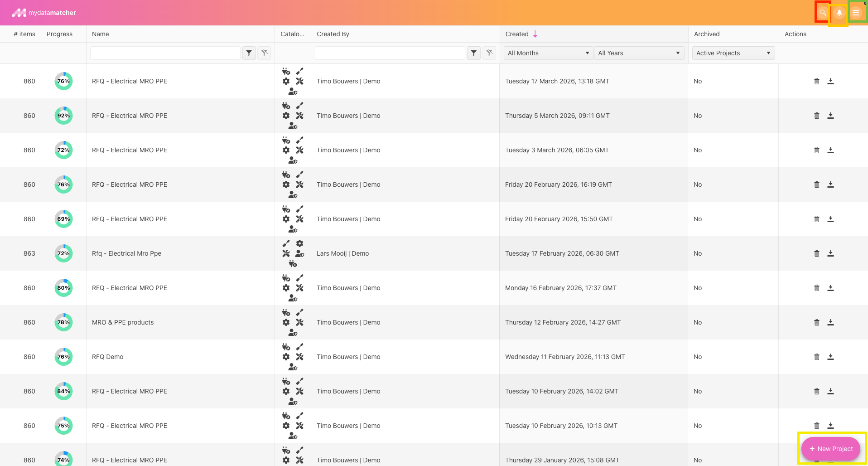Open the MRO & PPE products project
Image resolution: width=868 pixels, height=466 pixels.
pos(123,322)
